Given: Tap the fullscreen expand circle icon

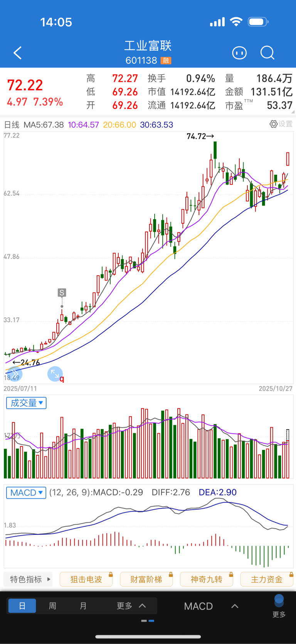Looking at the screenshot, I should 55,374.
